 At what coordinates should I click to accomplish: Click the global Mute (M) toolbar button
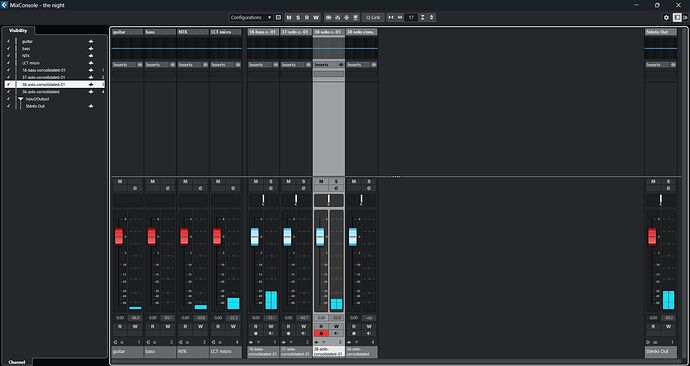(289, 18)
